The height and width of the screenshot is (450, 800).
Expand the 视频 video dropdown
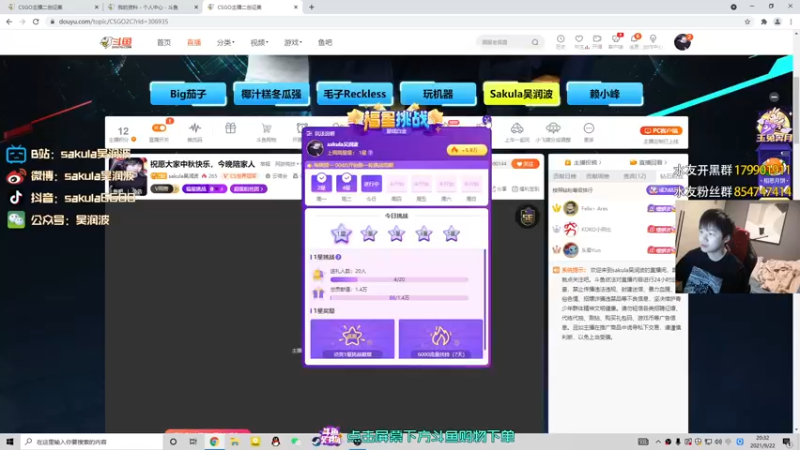pos(259,42)
